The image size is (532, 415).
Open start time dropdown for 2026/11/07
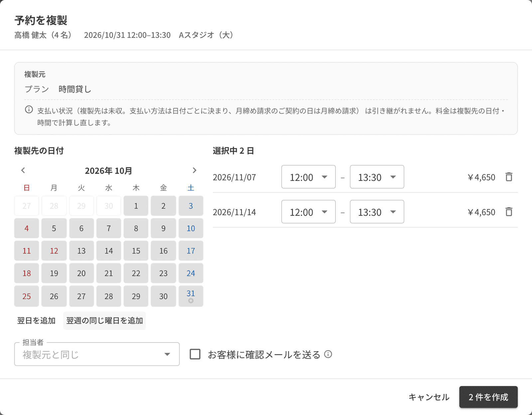pos(309,177)
